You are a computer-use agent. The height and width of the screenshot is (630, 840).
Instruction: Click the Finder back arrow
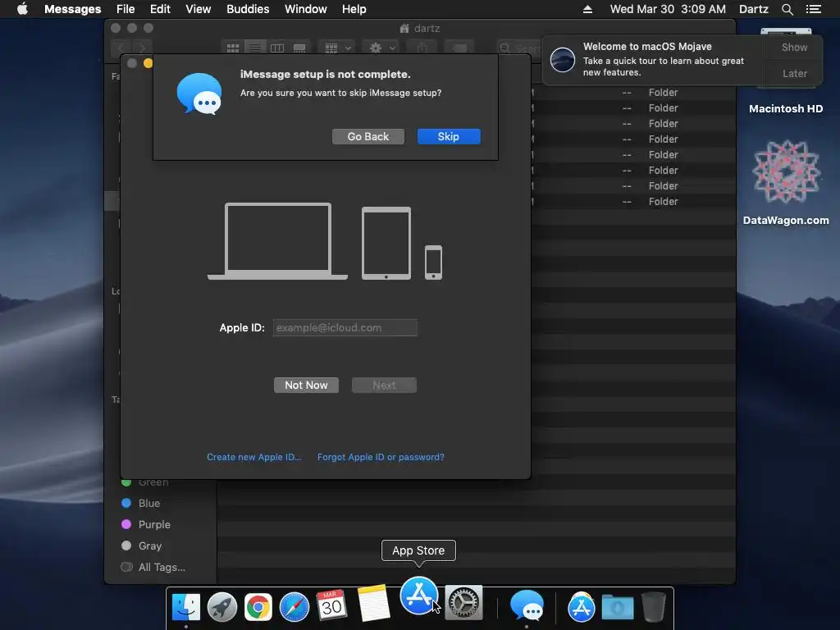(x=121, y=48)
